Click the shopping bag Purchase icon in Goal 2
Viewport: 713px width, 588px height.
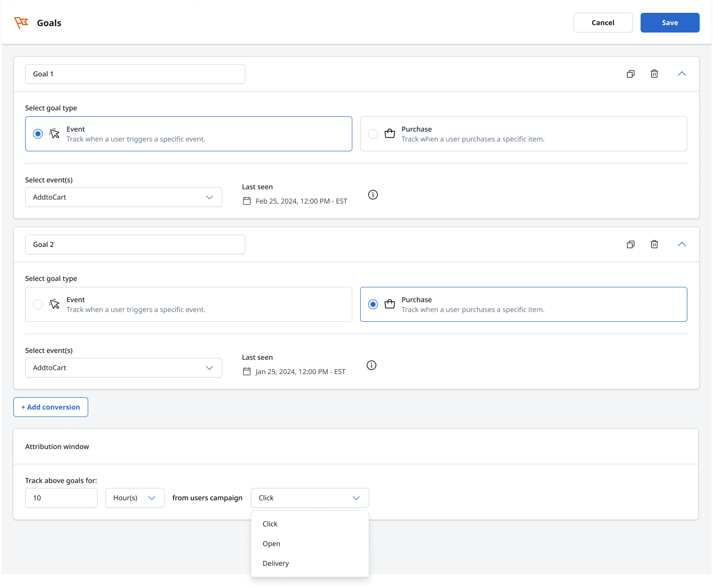[390, 304]
